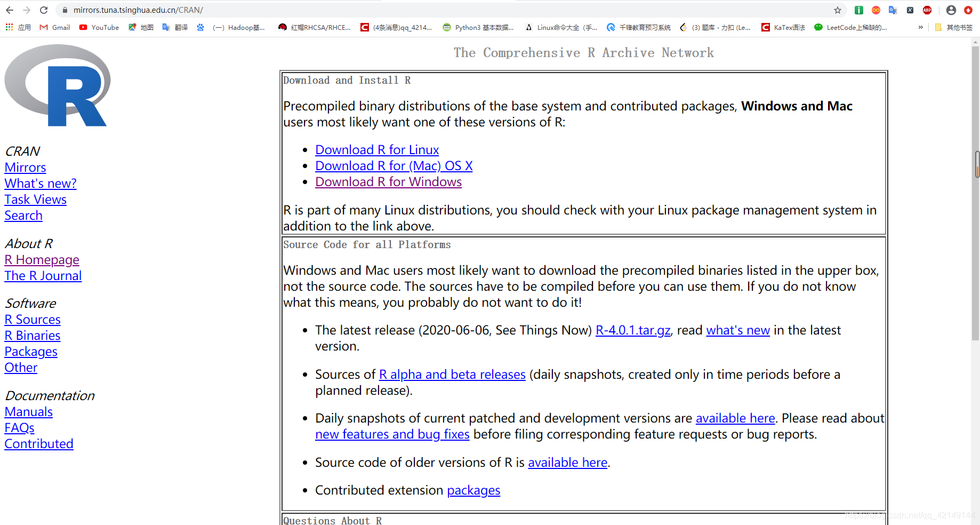Open the R Sources link
The height and width of the screenshot is (525, 980).
pyautogui.click(x=33, y=320)
